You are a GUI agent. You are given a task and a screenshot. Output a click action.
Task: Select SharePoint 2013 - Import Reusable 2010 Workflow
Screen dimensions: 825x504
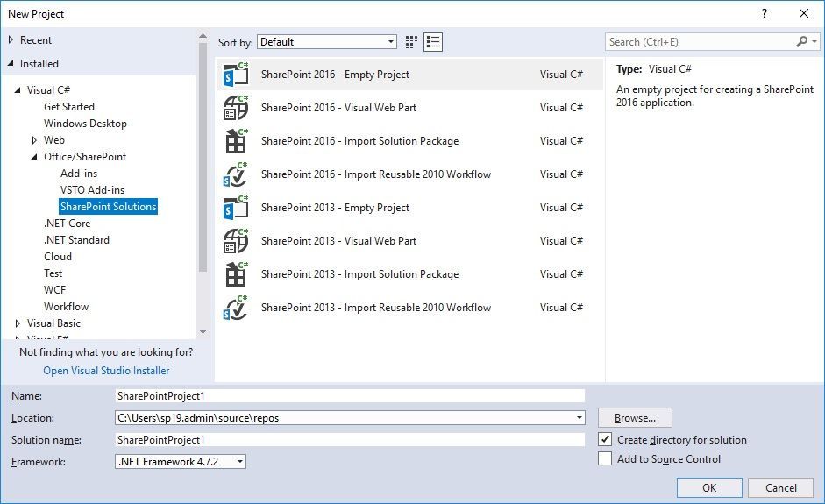409,308
